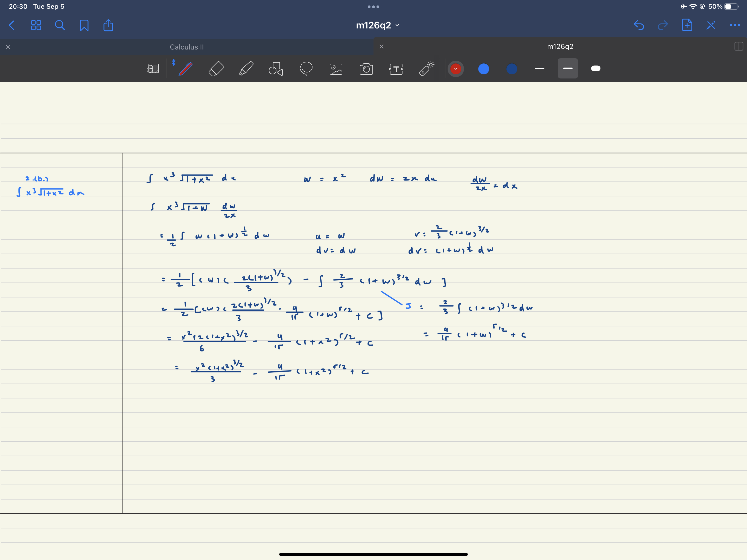This screenshot has width=747, height=560.
Task: Select the Highlighter tool
Action: [246, 69]
